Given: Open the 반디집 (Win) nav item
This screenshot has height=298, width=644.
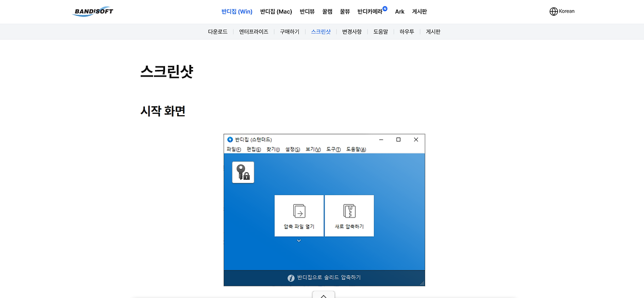Looking at the screenshot, I should 237,12.
